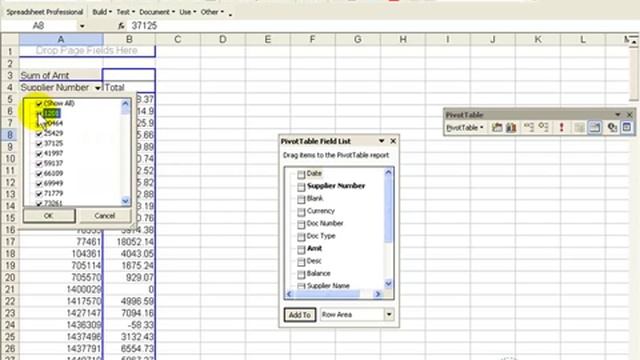This screenshot has width=640, height=360.
Task: Select the Doc Type field
Action: coord(321,236)
